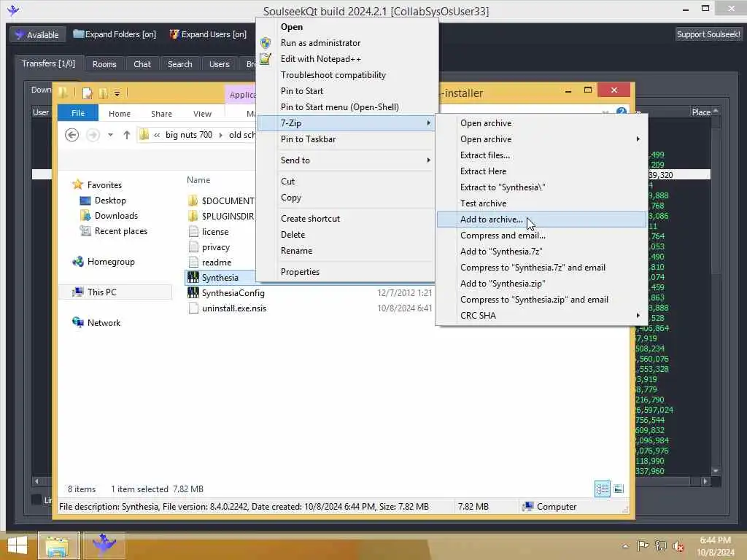Screen dimensions: 747x560
Task: Click the Up one level arrow
Action: point(126,135)
